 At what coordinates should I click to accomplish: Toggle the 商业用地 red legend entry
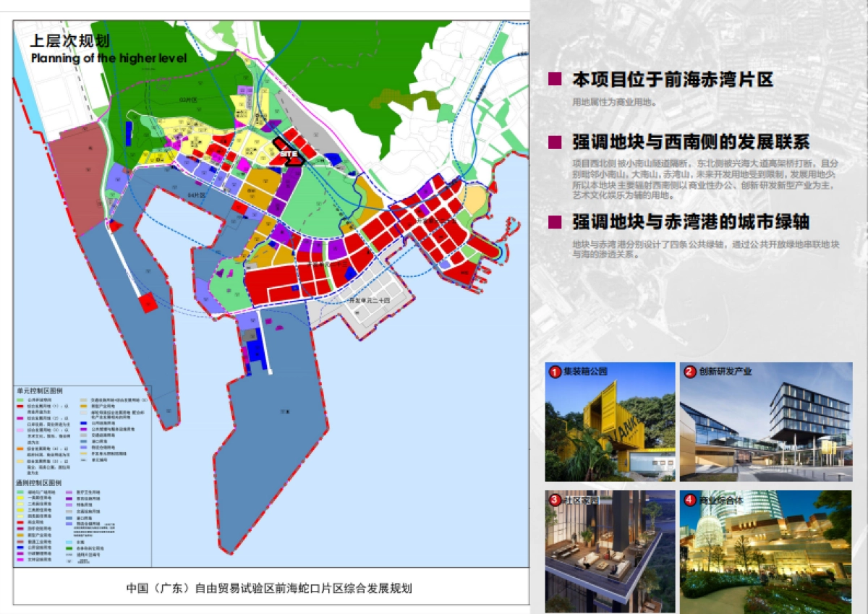(20, 521)
